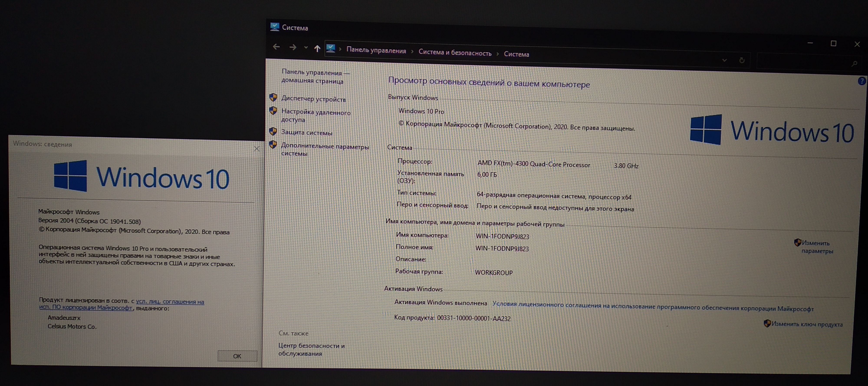The height and width of the screenshot is (386, 868).
Task: Click installed memory value '6,00 ГБ'
Action: point(487,174)
